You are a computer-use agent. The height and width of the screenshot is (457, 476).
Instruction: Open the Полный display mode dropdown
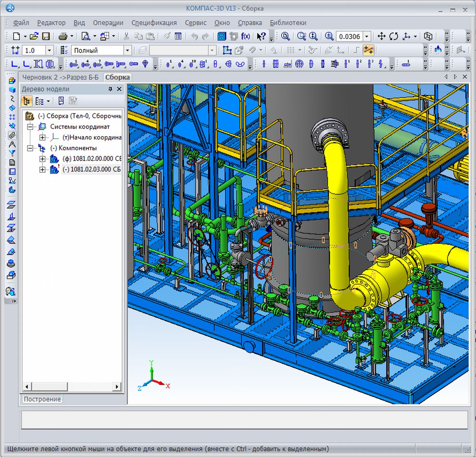pyautogui.click(x=127, y=50)
